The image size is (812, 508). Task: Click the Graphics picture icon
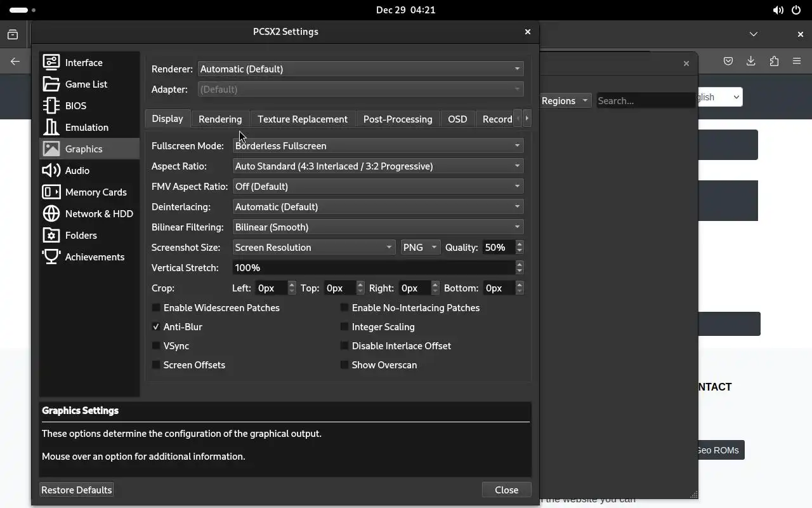pos(51,149)
